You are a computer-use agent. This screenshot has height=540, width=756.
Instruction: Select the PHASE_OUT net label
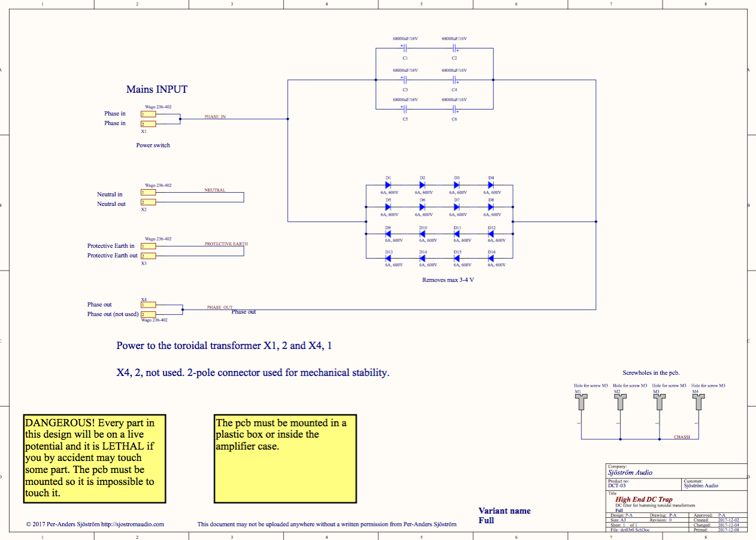coord(220,308)
